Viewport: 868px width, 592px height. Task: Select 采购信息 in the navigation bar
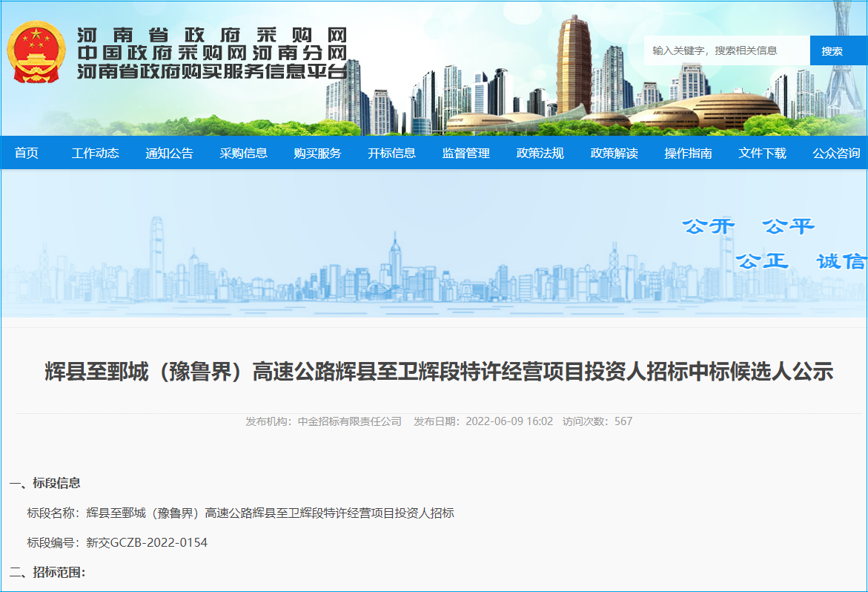click(243, 154)
